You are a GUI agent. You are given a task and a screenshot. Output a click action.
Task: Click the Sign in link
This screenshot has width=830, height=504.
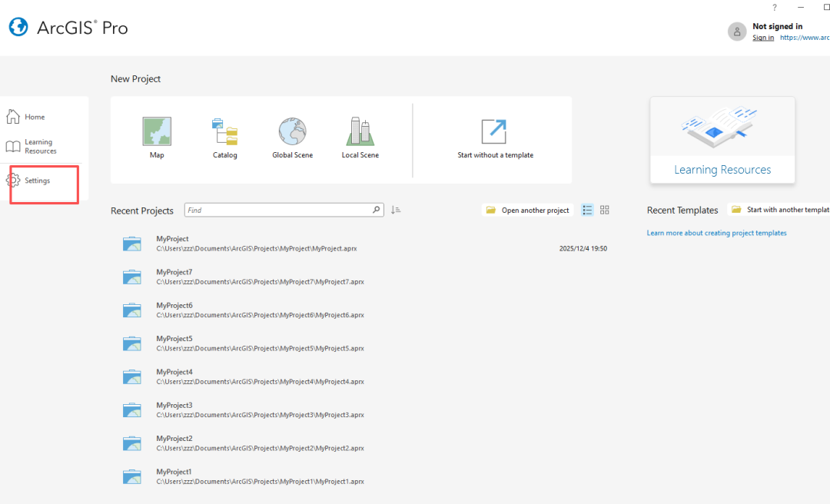[763, 38]
